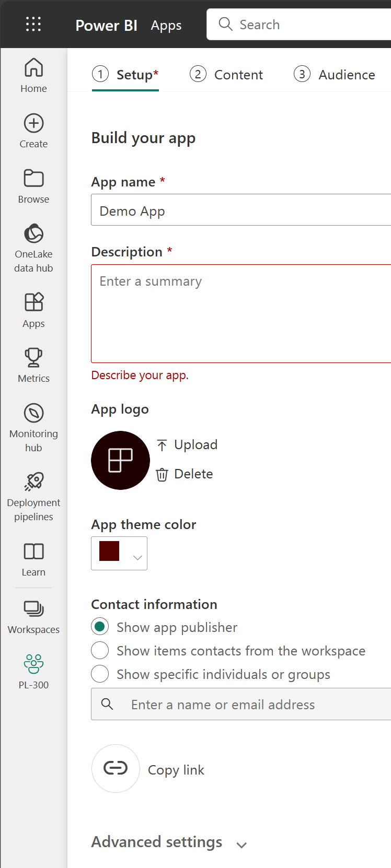This screenshot has height=868, width=391.
Task: Select Show items contacts from the workspace
Action: [x=100, y=650]
